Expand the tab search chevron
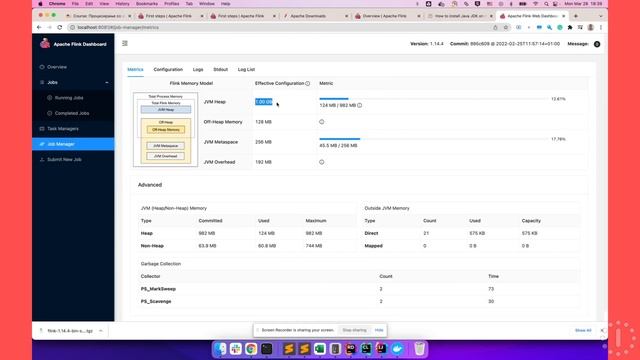Screen dimensions: 640x360 tap(600, 16)
